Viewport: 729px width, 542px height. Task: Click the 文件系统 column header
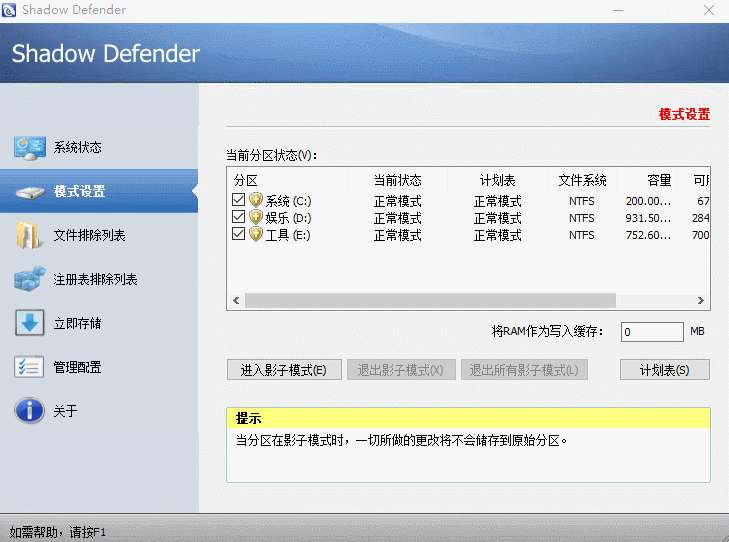[583, 180]
